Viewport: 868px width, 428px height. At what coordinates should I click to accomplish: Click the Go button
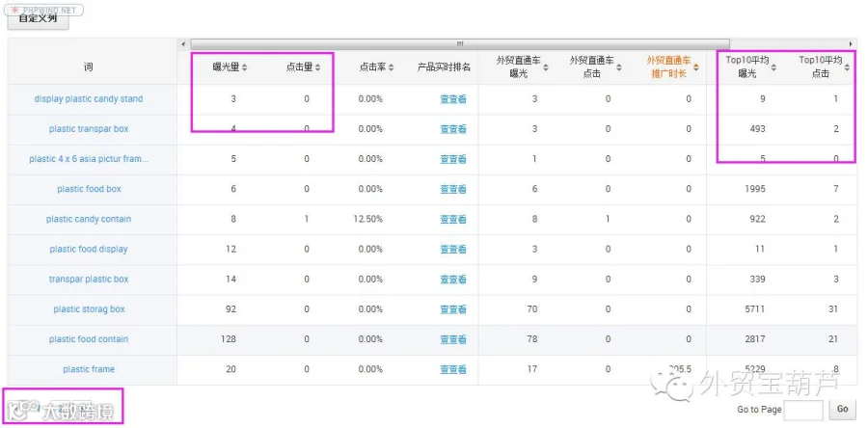842,409
